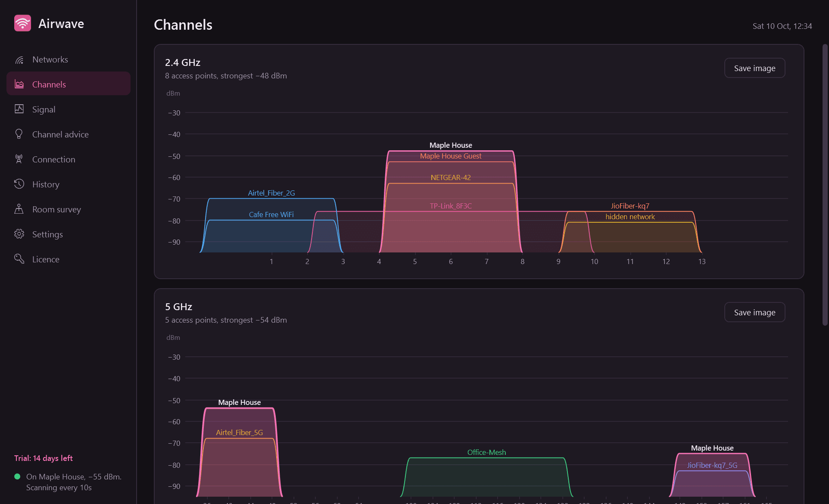829x504 pixels.
Task: Open Connection in the sidebar
Action: tap(69, 159)
